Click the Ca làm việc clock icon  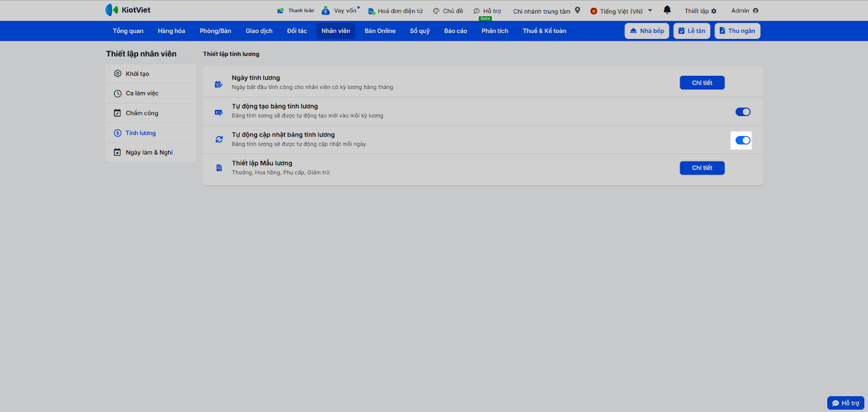tap(118, 93)
